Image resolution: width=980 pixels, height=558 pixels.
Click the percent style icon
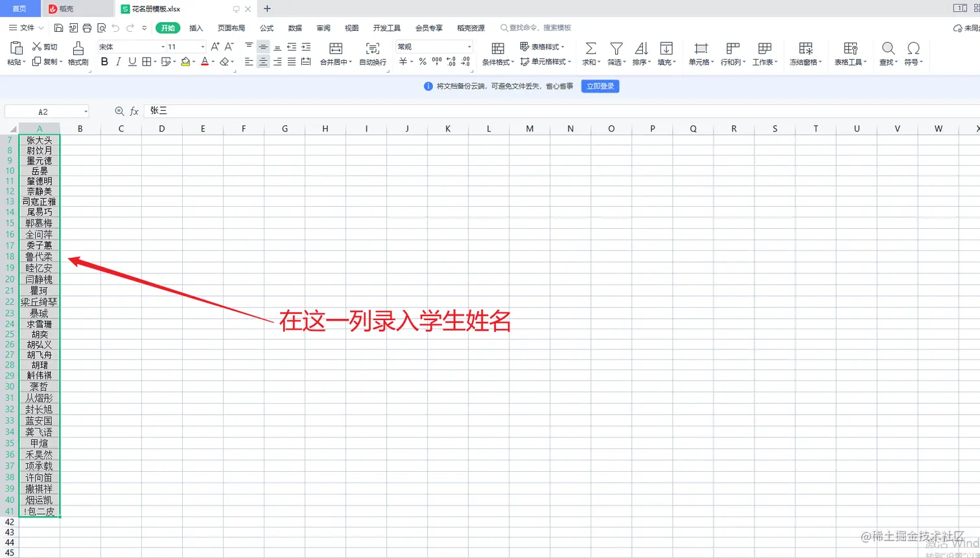coord(423,62)
